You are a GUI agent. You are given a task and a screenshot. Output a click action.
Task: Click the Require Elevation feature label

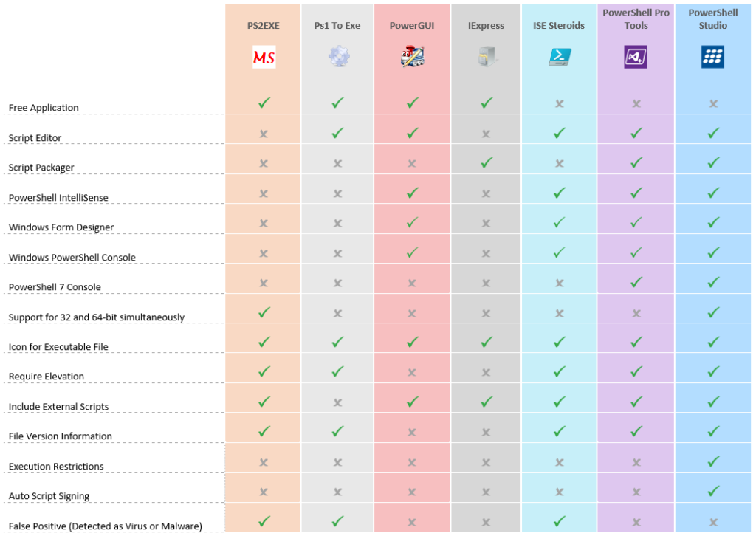click(46, 377)
